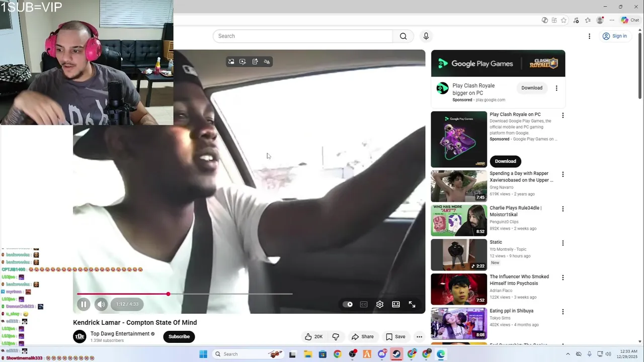Open Eating ppl in Shibuya video
This screenshot has height=362, width=644.
click(x=512, y=311)
